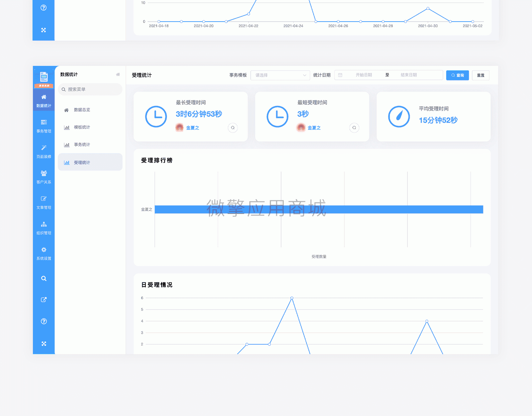Image resolution: width=532 pixels, height=416 pixels.
Task: Click magnifier icon in 最长受理时间 card
Action: [233, 128]
